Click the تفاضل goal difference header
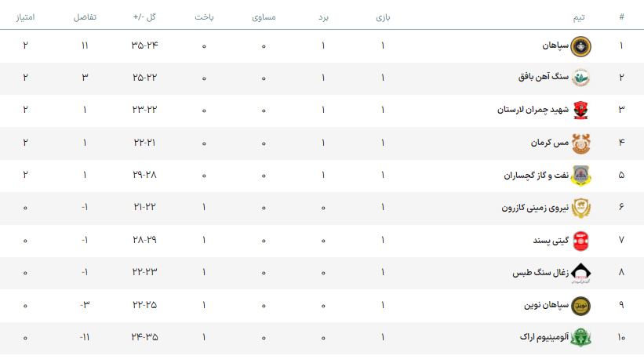 click(x=85, y=16)
